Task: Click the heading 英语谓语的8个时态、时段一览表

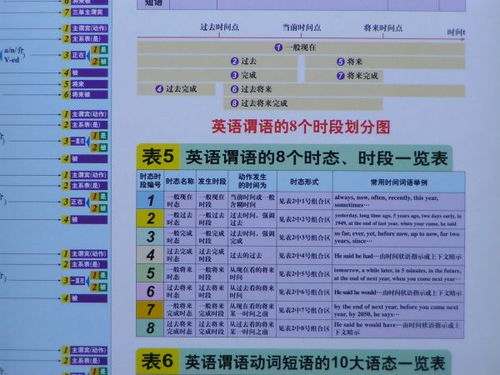Action: [316, 158]
